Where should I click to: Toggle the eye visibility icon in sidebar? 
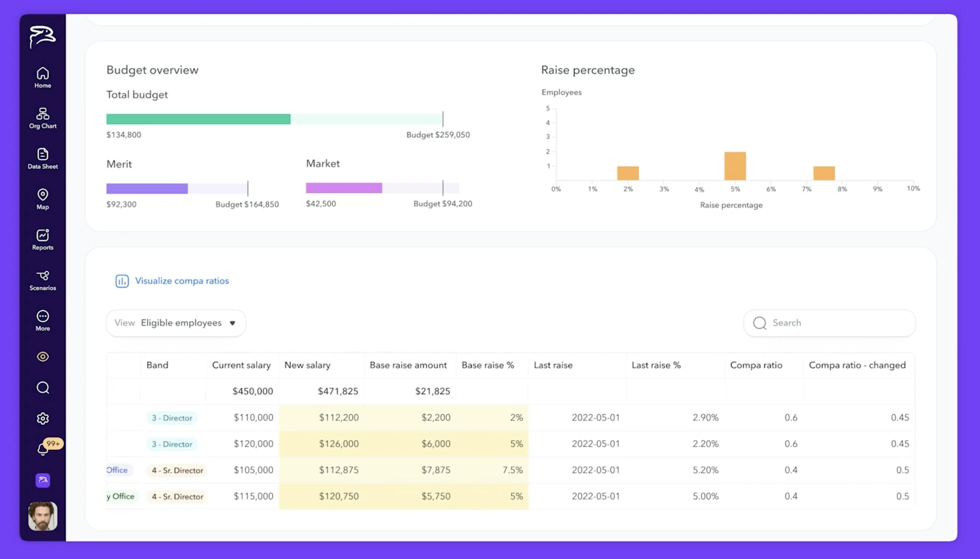[43, 357]
